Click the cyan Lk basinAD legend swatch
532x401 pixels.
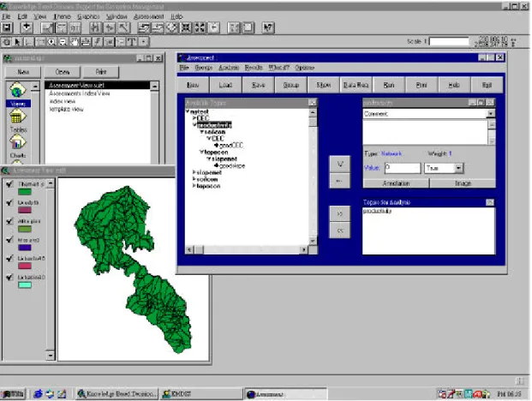click(25, 285)
